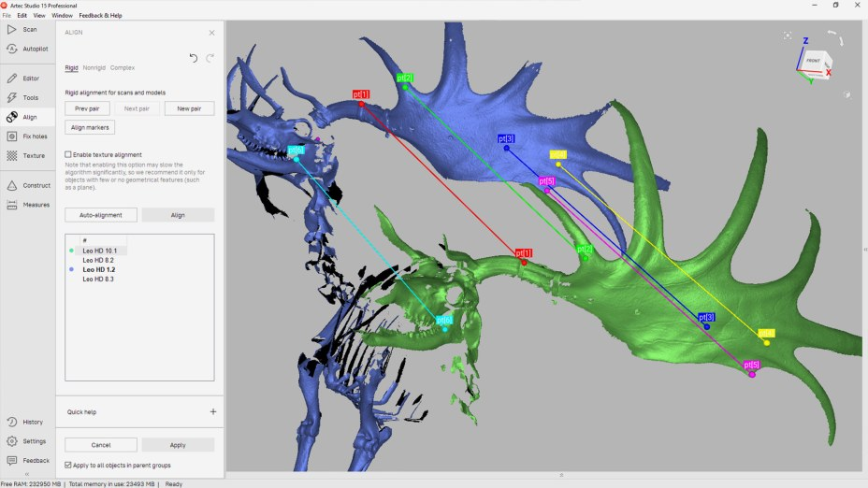Expand the Quick help section
The image size is (868, 488).
tap(212, 411)
